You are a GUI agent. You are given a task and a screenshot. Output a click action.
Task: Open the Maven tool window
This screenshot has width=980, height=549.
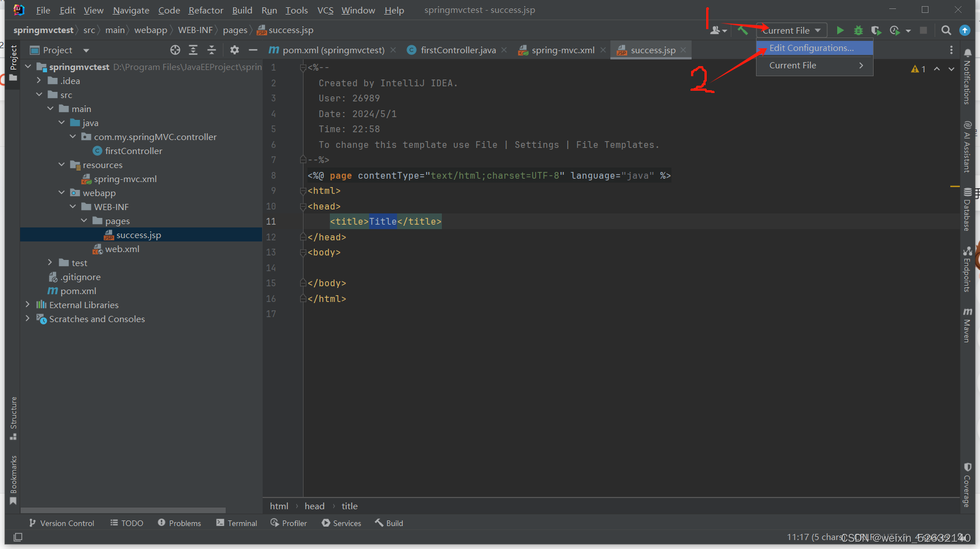click(x=967, y=325)
